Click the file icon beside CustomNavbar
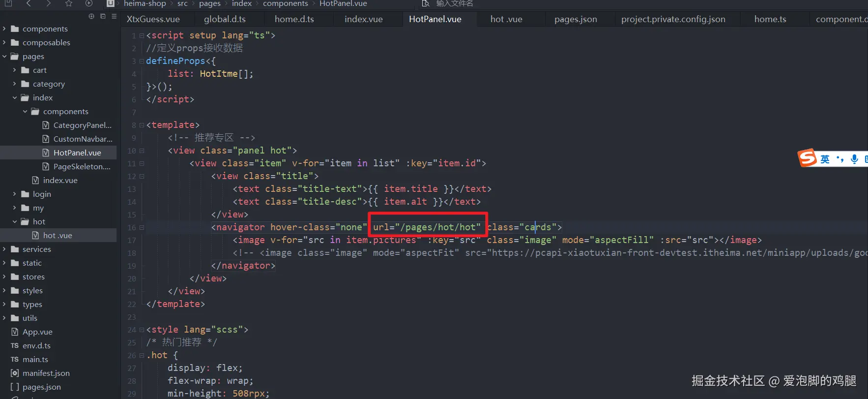Viewport: 868px width, 399px height. tap(46, 139)
